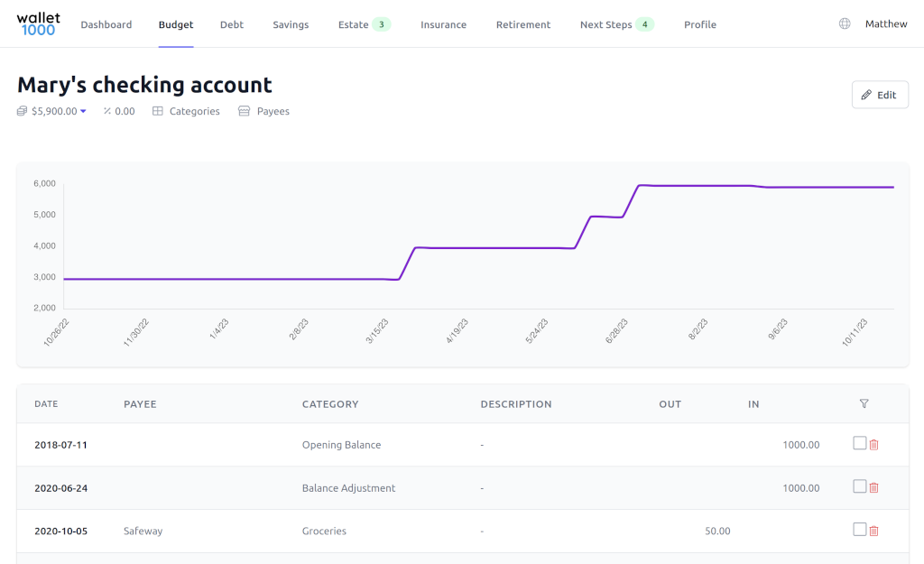This screenshot has width=924, height=564.
Task: Click the 10/26/22 chart axis label
Action: tap(56, 332)
